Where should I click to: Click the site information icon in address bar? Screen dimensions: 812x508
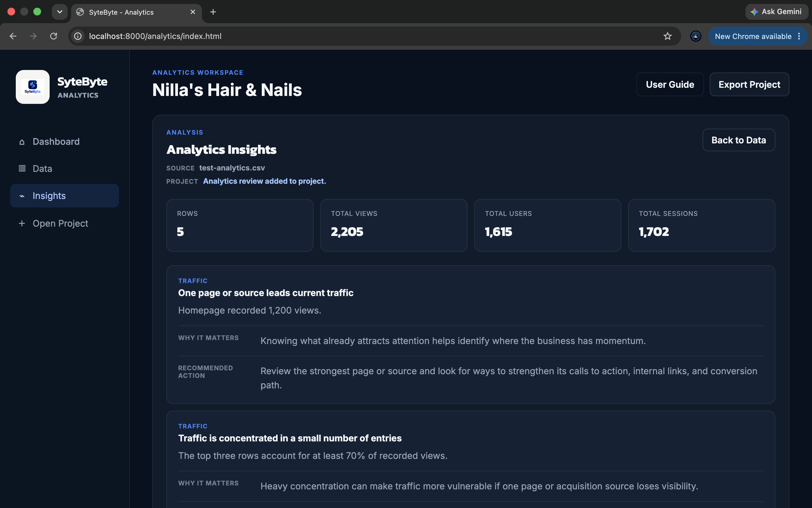[x=78, y=36]
